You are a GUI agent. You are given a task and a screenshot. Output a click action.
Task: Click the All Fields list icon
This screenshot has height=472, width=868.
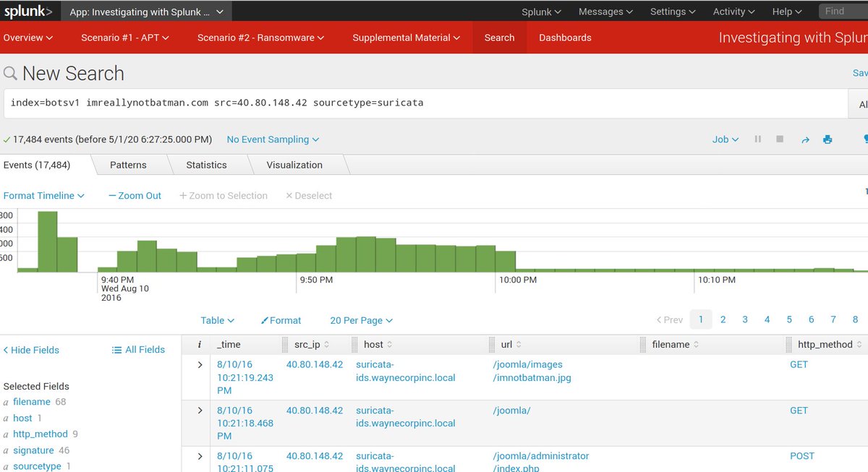point(116,350)
